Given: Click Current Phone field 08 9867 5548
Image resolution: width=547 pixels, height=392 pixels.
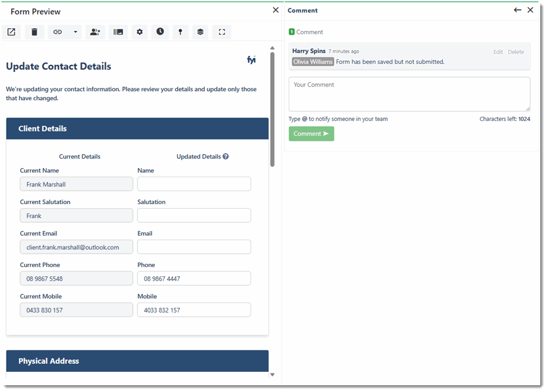Looking at the screenshot, I should 77,278.
